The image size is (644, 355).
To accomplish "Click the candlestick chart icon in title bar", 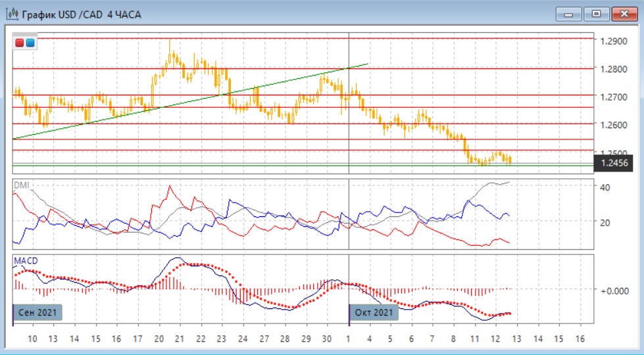I will [x=12, y=14].
